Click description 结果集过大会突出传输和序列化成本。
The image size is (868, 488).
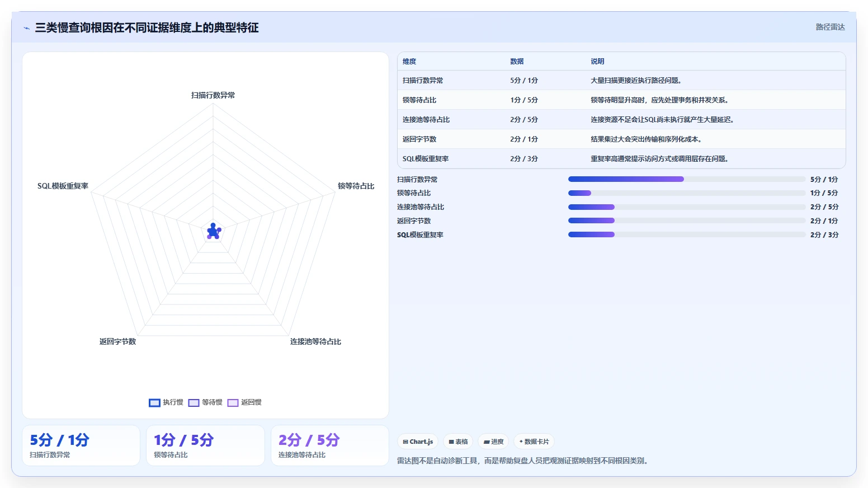coord(646,139)
